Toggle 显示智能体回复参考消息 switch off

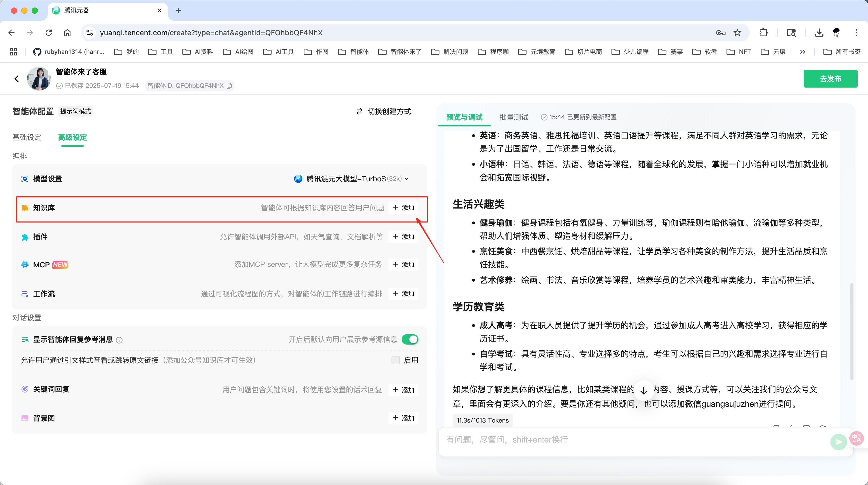point(410,339)
